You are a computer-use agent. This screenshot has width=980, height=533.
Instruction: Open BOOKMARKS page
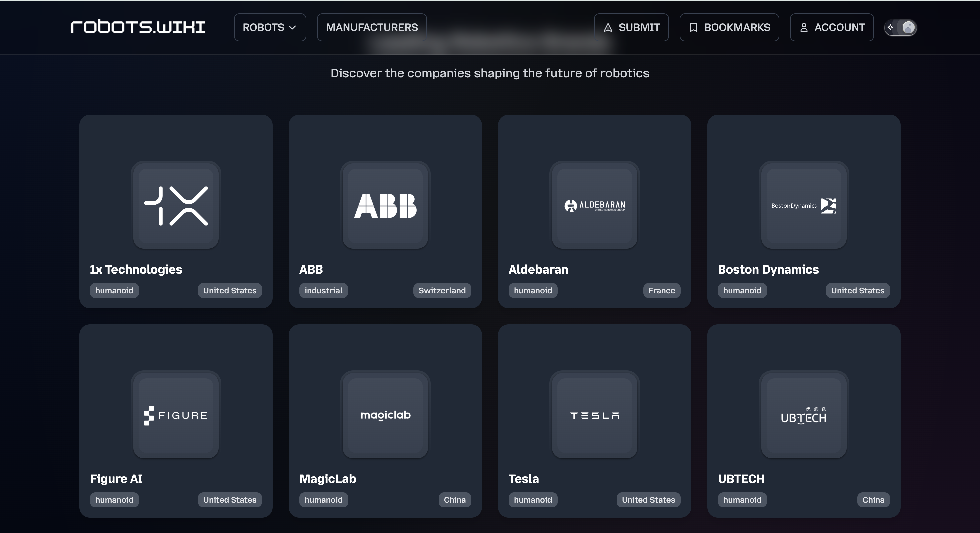click(729, 27)
